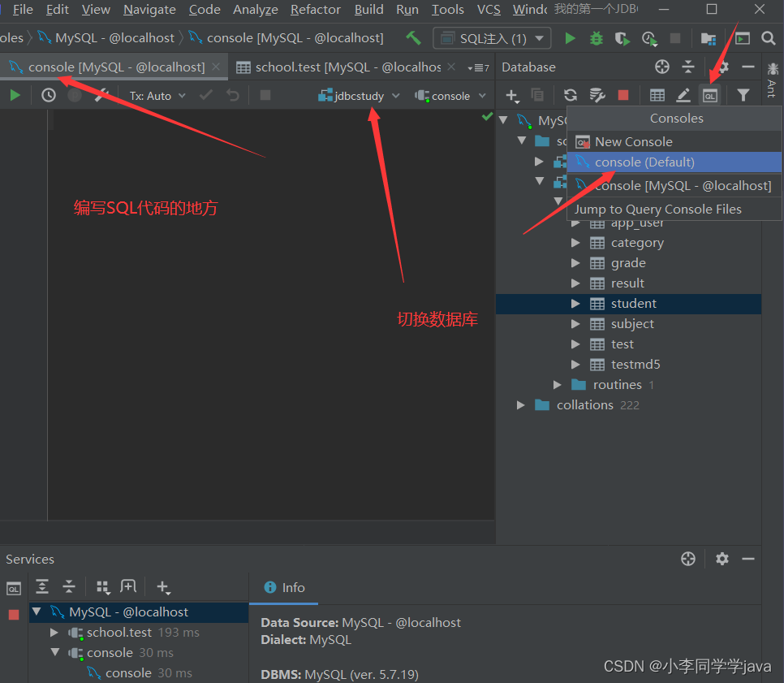Expand the collations folder
This screenshot has width=784, height=683.
pos(520,404)
